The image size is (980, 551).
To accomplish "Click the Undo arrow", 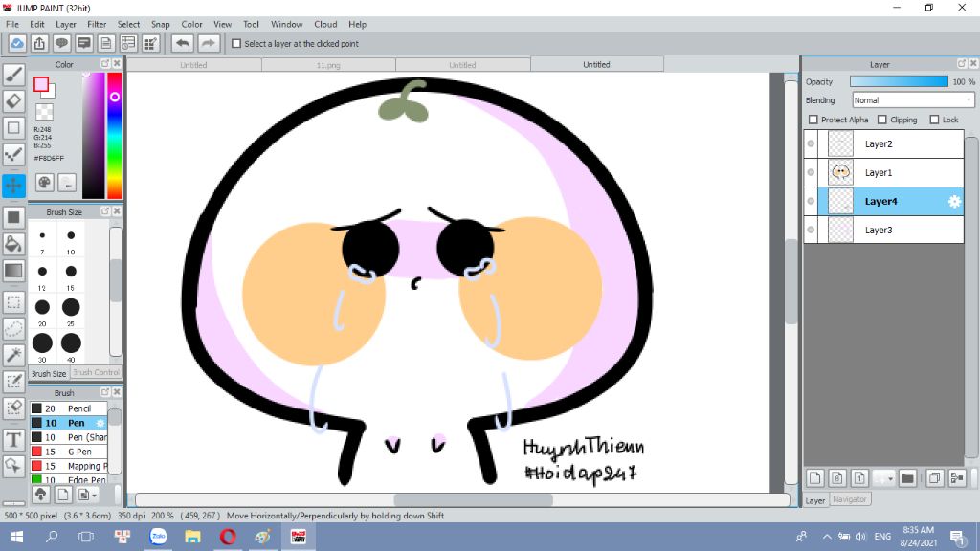I will click(x=183, y=44).
